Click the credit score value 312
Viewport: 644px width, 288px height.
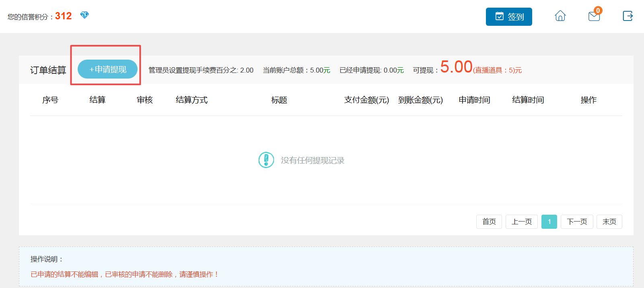coord(63,16)
